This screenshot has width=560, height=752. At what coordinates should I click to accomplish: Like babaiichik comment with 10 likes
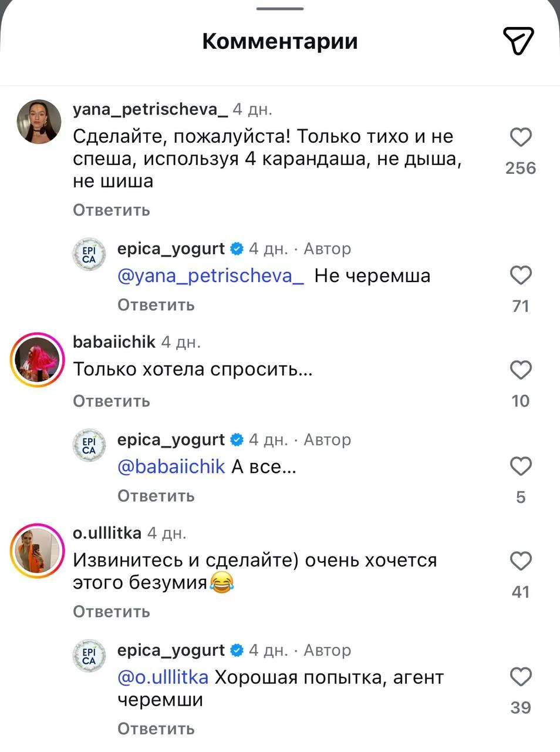coord(521,370)
